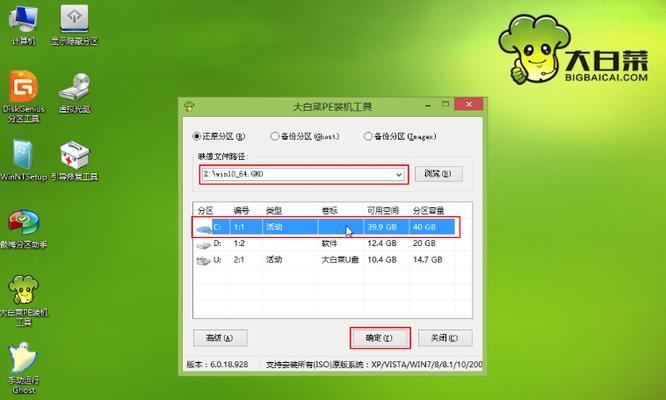The width and height of the screenshot is (666, 400).
Task: Open the 虚拟光驱 desktop icon
Action: point(74,93)
